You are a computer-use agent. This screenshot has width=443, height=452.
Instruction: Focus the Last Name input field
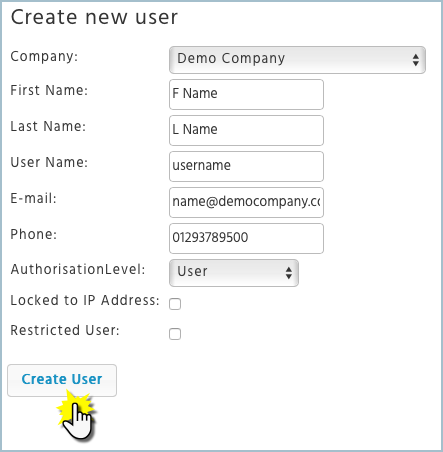[246, 130]
